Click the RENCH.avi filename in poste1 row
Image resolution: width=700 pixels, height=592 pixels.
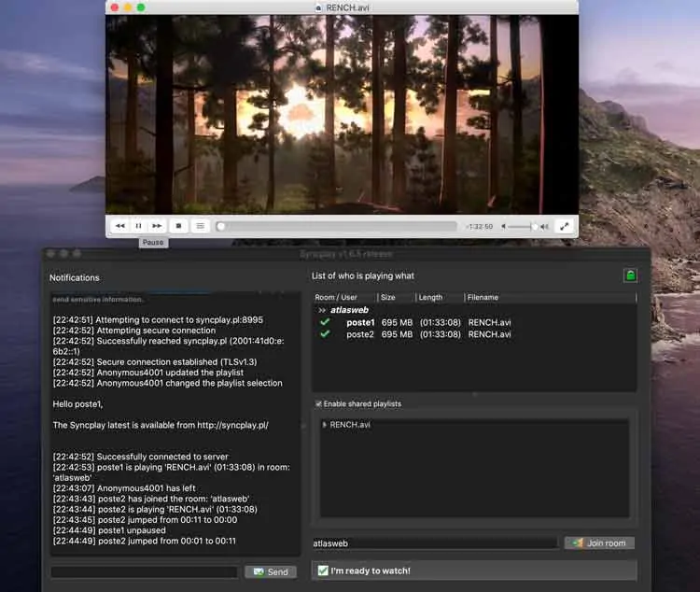click(489, 322)
